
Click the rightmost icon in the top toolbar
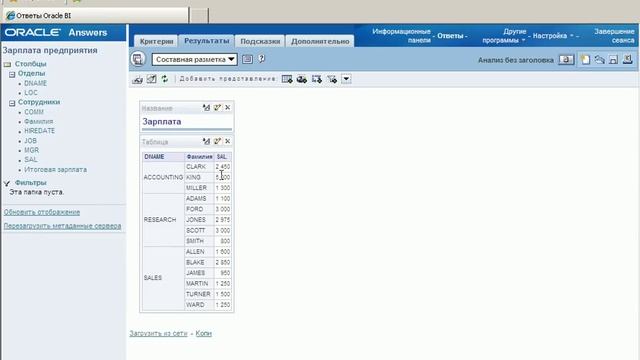pos(628,60)
